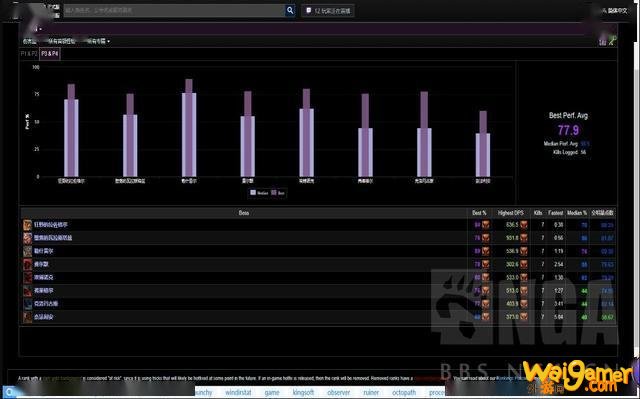Image resolution: width=640 pixels, height=399 pixels.
Task: Click the document icon beside the search bar
Action: [x=309, y=11]
